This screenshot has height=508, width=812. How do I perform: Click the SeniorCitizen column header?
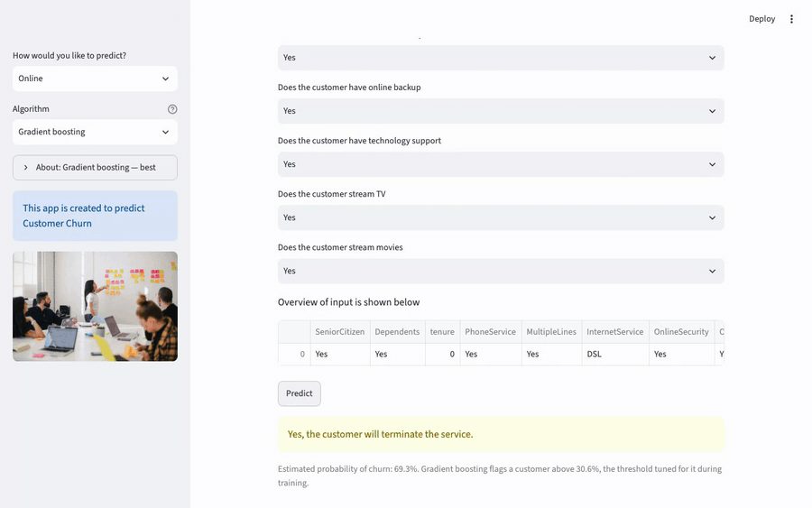pos(340,331)
